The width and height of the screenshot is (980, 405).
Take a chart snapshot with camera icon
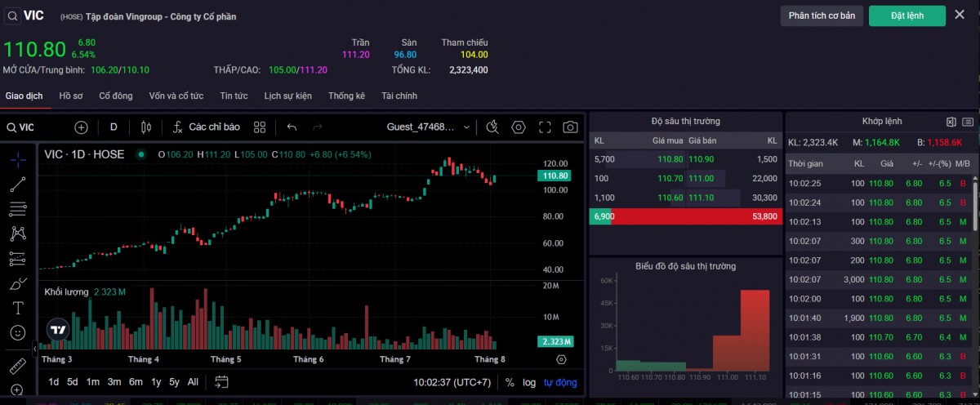(x=570, y=127)
